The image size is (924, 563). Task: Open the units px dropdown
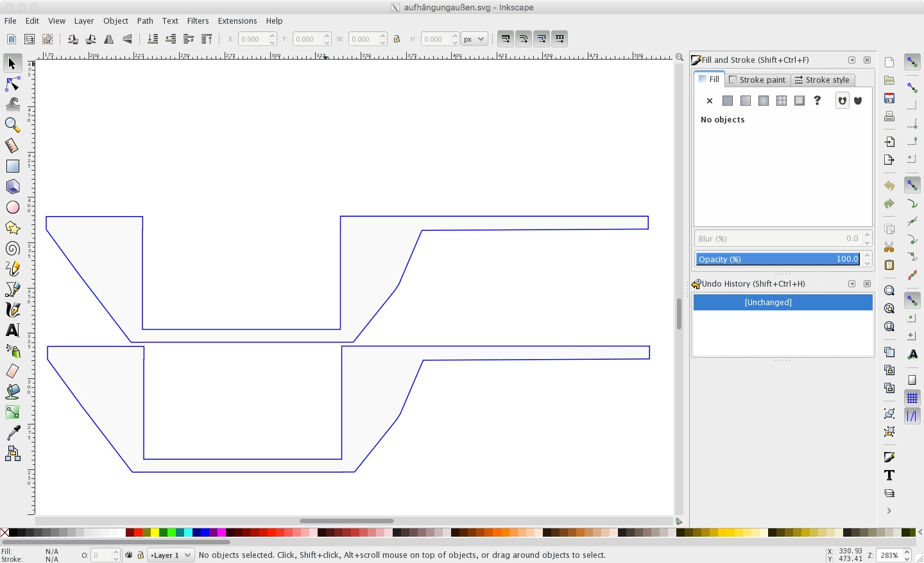(x=475, y=39)
